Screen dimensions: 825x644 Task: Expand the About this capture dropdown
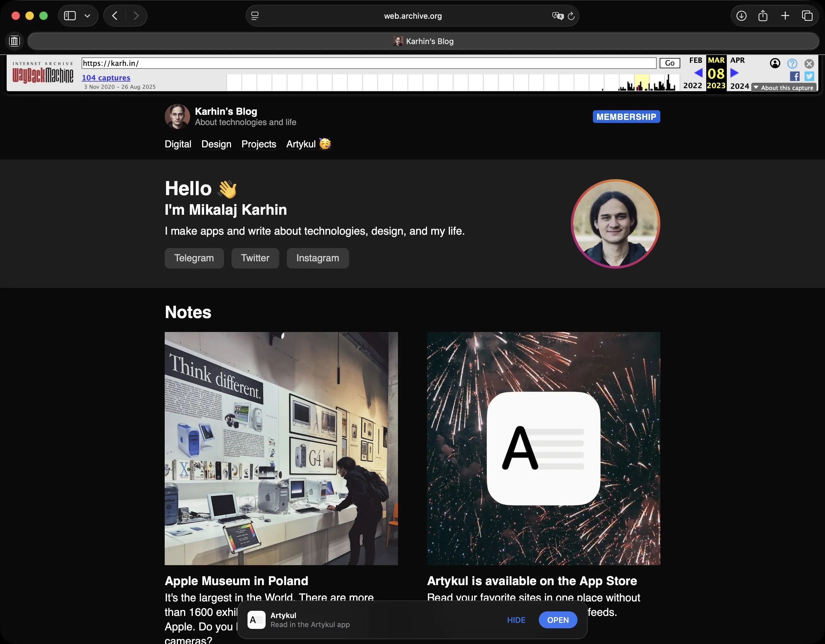(x=784, y=88)
